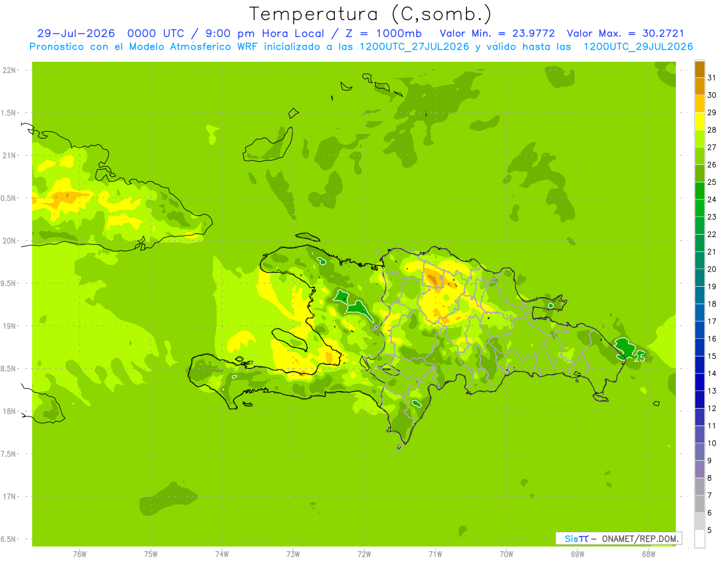Click latitude axis label '19N'
Viewport: 728px width, 562px height.
click(x=10, y=326)
